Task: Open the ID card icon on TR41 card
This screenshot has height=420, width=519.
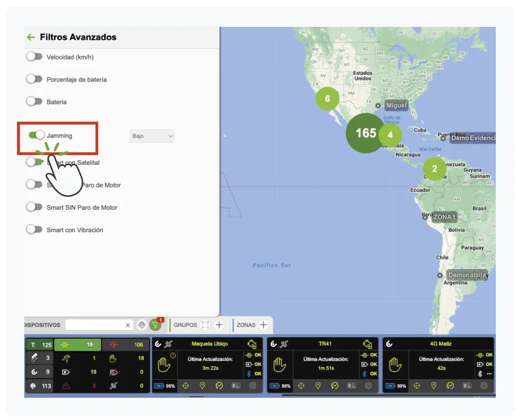Action: pos(352,385)
